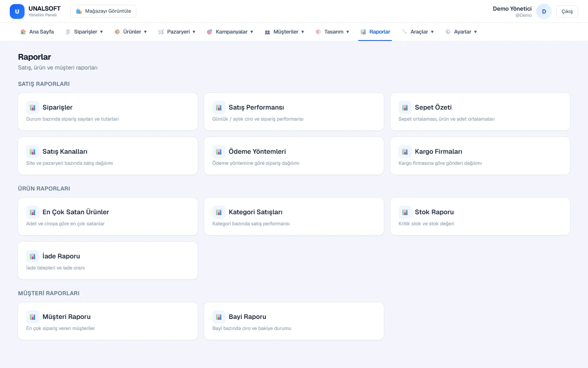This screenshot has height=368, width=588.
Task: Click the chart icon on Sepet Özeti card
Action: click(405, 108)
